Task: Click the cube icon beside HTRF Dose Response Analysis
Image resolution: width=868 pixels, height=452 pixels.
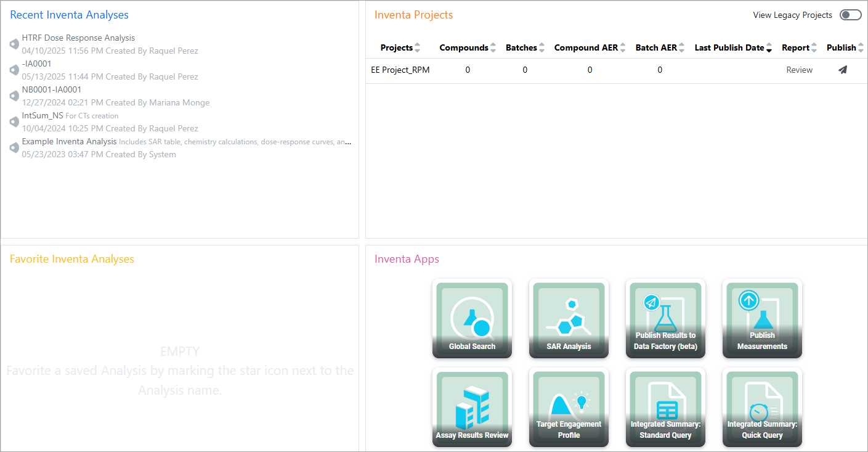Action: [x=14, y=44]
